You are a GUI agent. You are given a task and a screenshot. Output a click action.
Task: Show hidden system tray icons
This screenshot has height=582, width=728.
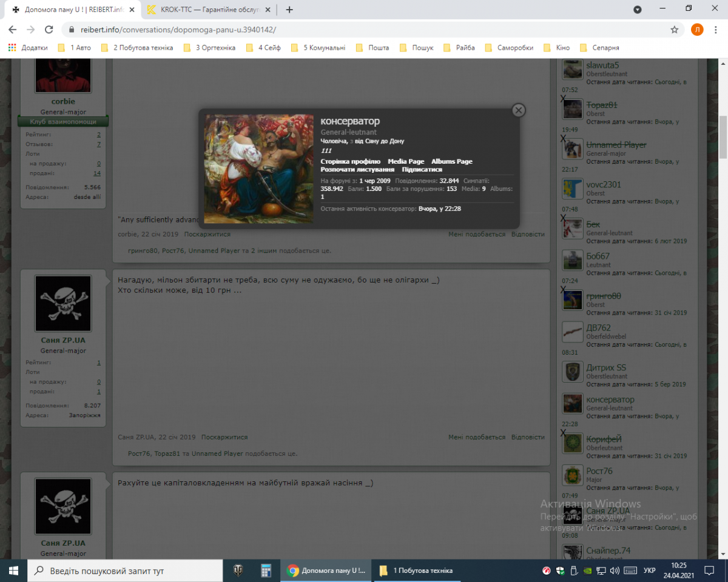[533, 570]
